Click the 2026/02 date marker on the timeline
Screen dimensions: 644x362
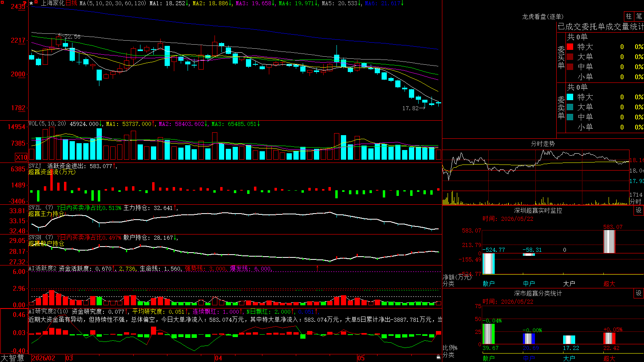pyautogui.click(x=43, y=358)
